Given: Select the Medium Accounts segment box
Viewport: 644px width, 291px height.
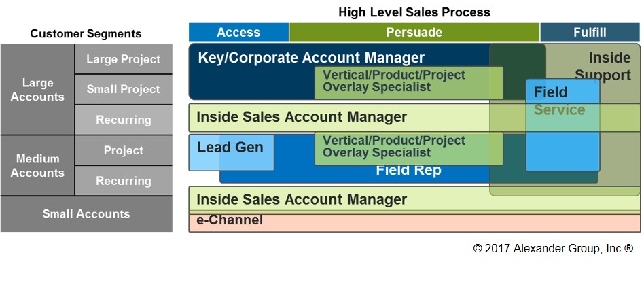Looking at the screenshot, I should tap(37, 165).
